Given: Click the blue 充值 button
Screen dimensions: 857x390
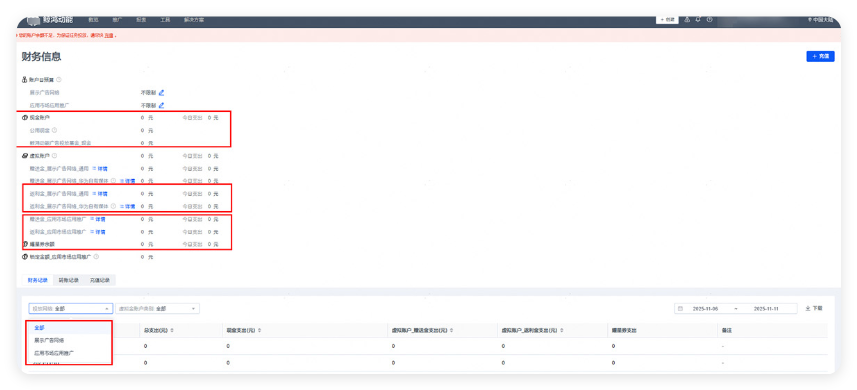Looking at the screenshot, I should point(820,56).
